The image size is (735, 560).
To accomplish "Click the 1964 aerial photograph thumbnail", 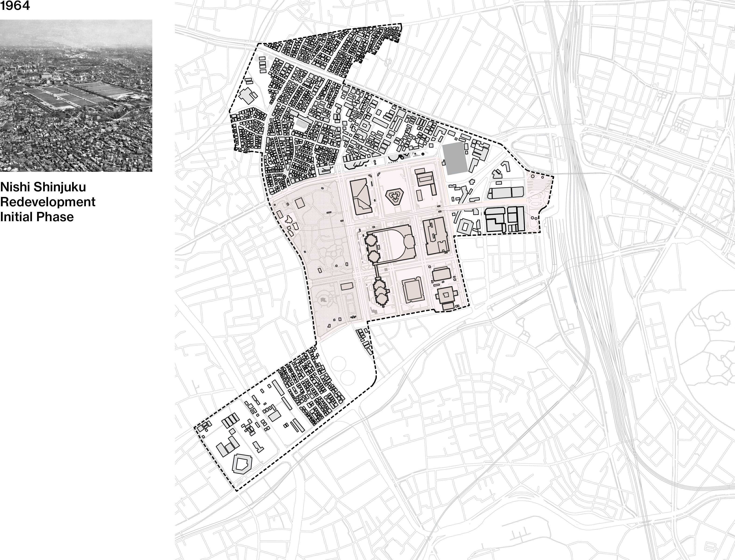I will tap(76, 96).
